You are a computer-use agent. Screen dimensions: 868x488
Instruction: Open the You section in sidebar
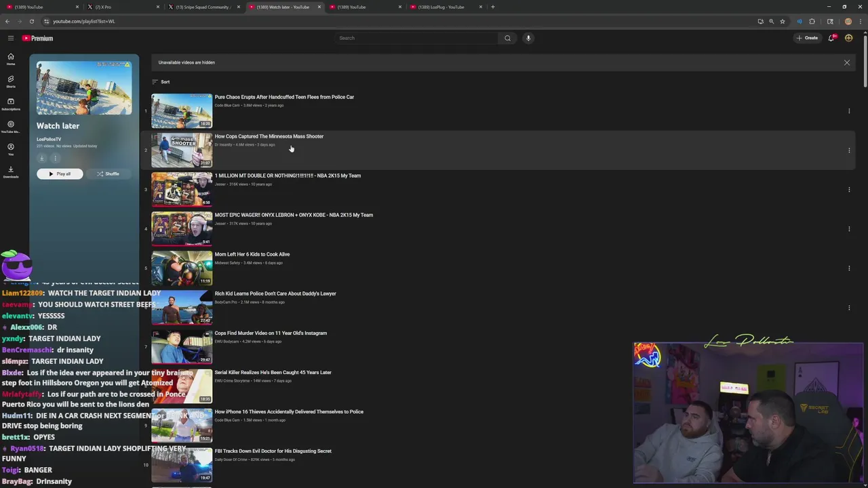point(11,149)
